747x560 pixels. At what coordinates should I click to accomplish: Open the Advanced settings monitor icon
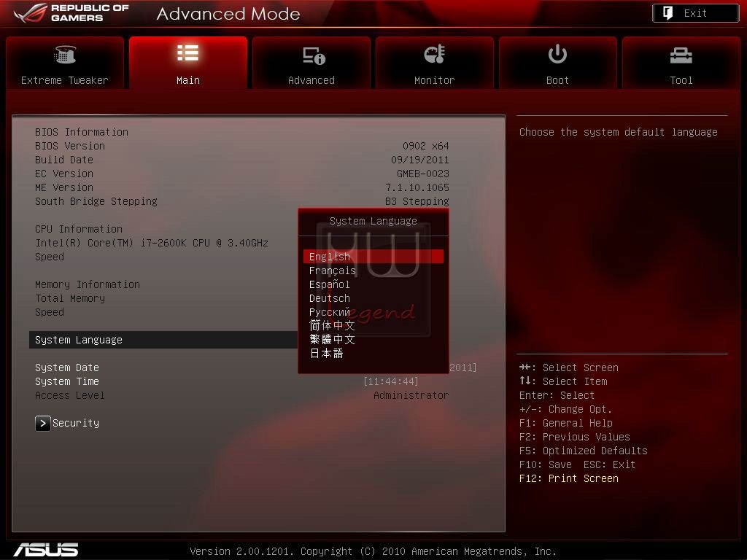[314, 55]
